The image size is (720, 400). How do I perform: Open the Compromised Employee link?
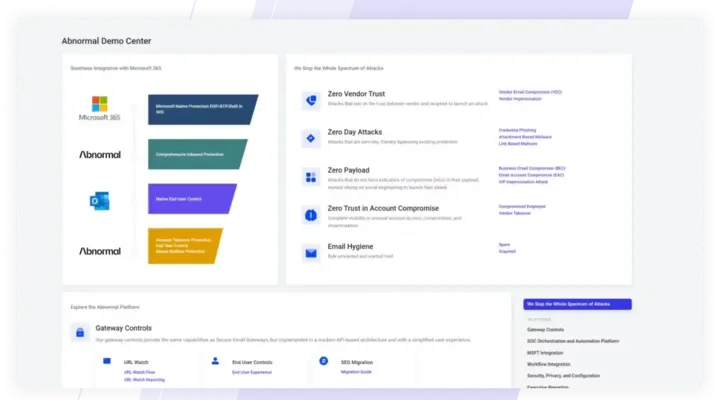tap(522, 206)
